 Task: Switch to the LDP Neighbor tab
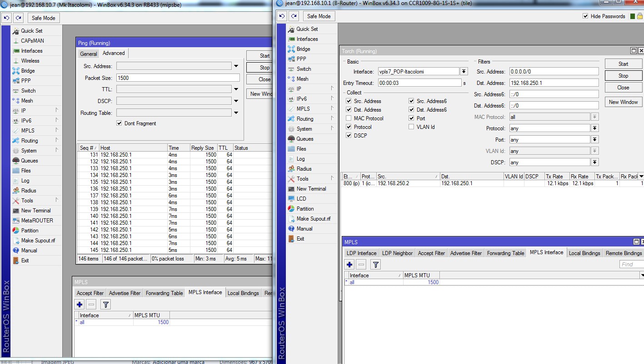[397, 253]
